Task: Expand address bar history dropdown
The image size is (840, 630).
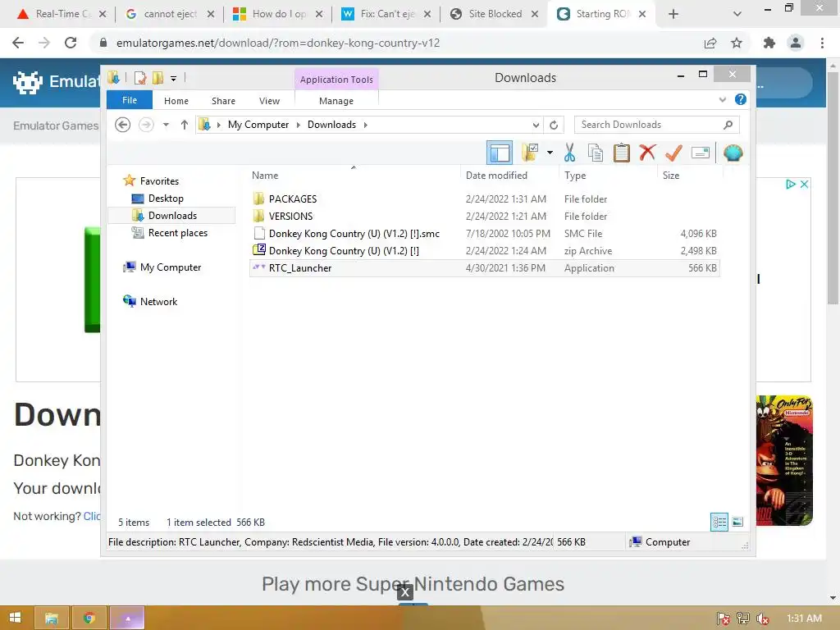Action: [536, 125]
